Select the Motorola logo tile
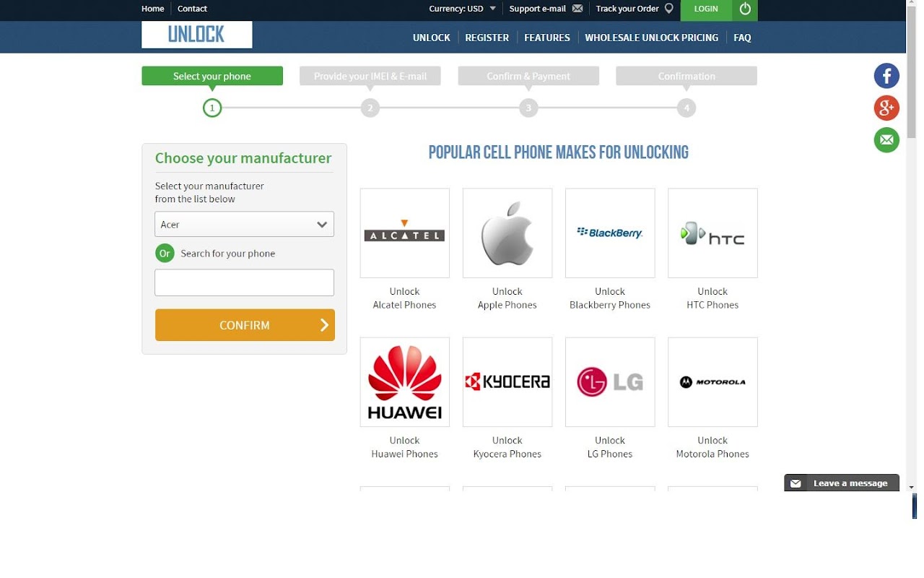The image size is (924, 578). 712,381
